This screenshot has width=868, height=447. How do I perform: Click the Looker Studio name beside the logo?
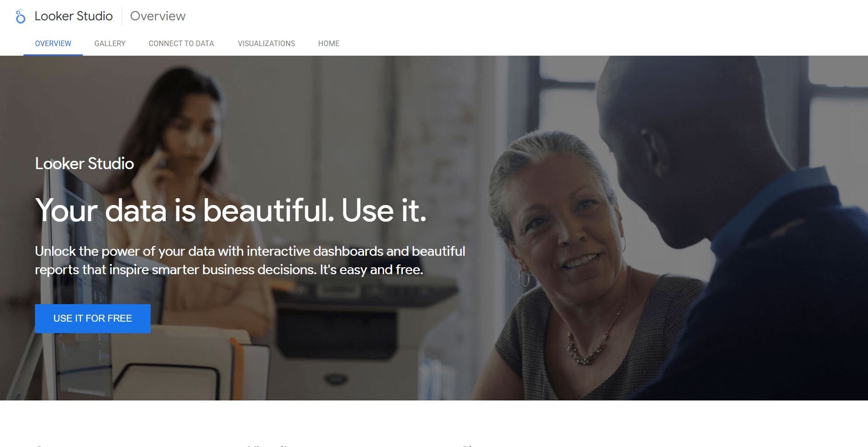click(x=74, y=16)
